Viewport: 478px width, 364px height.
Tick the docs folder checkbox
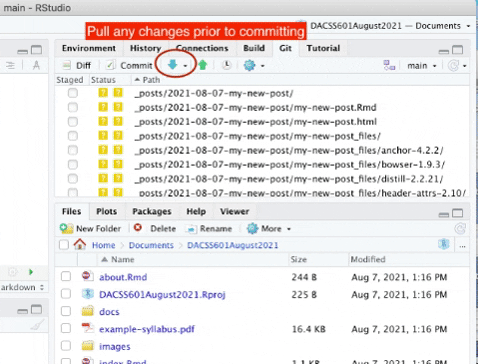coord(66,311)
